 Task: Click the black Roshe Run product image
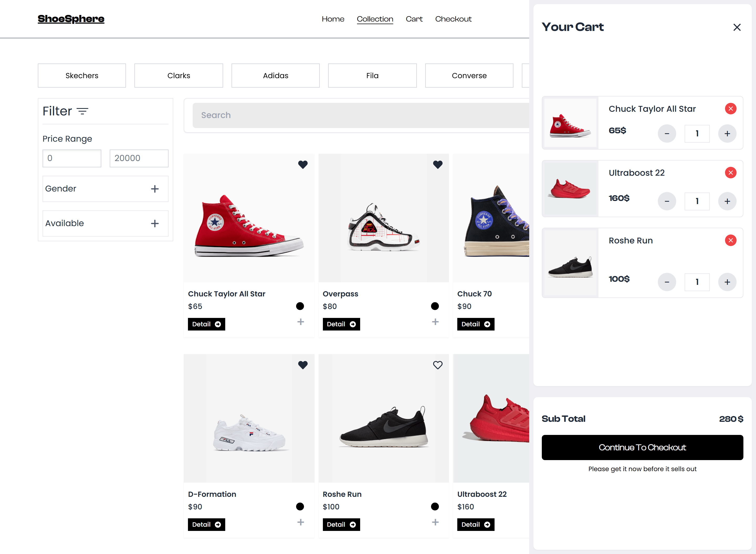[x=384, y=419]
